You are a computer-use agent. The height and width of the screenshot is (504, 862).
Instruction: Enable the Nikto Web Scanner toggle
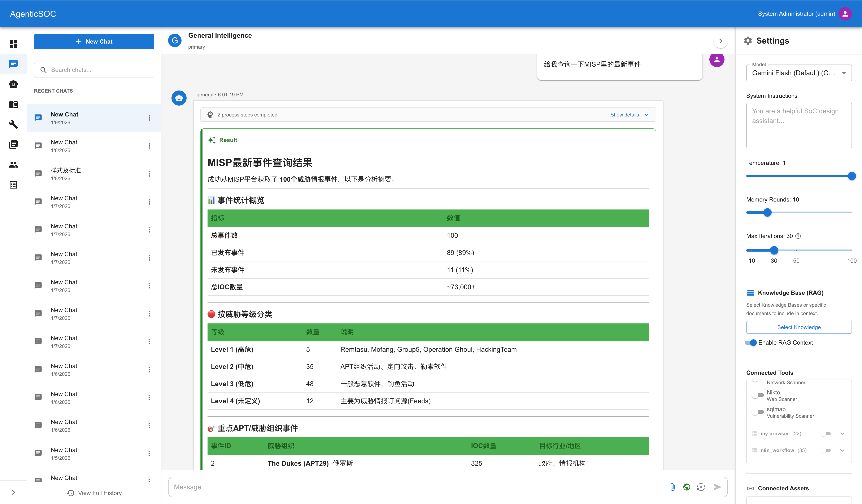click(x=758, y=395)
